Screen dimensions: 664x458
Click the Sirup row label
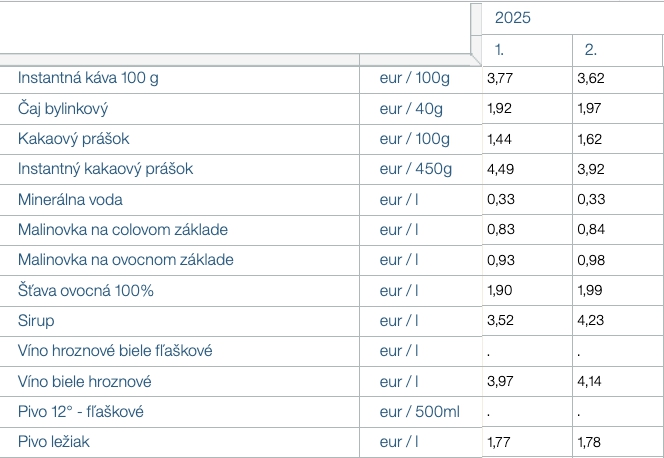[x=36, y=321]
